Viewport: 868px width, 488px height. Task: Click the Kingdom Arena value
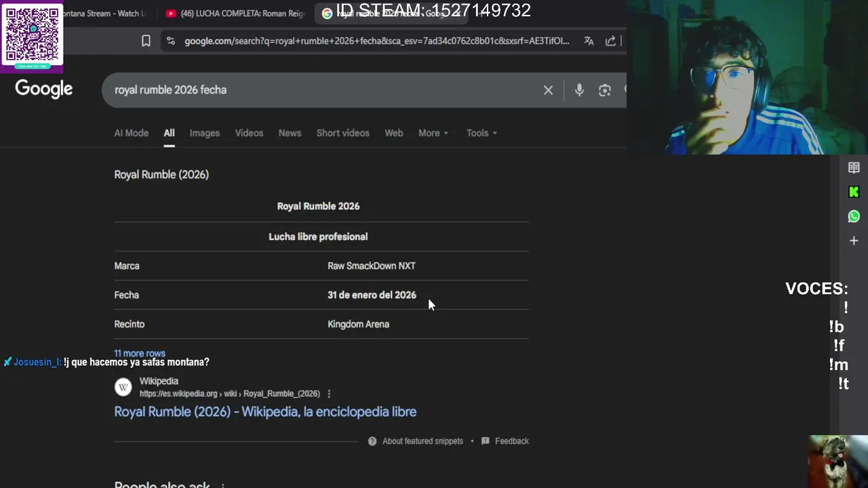click(359, 324)
